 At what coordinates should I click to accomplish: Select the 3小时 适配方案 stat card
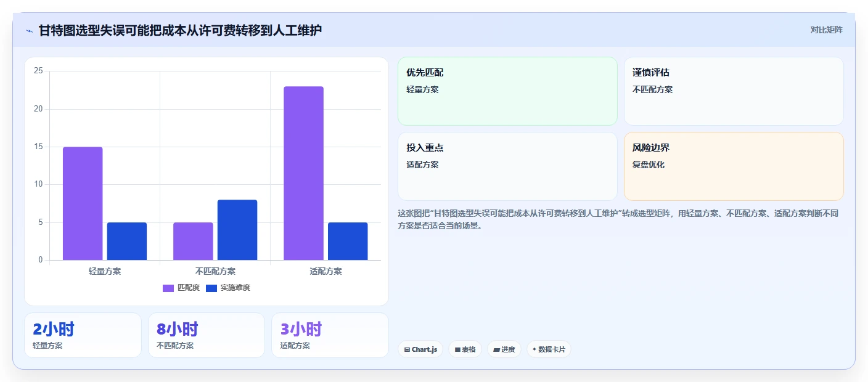(x=330, y=335)
